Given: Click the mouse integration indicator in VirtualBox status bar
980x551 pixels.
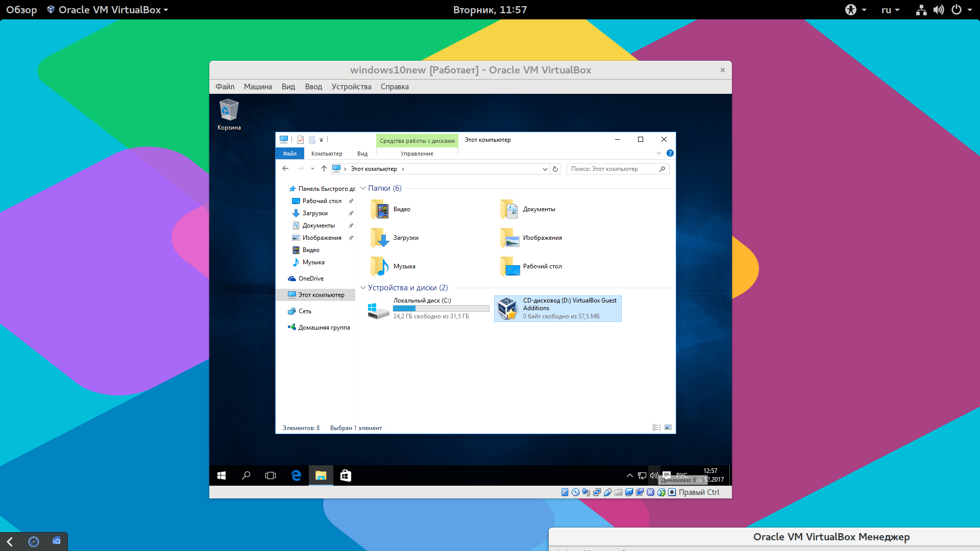Looking at the screenshot, I should (x=661, y=492).
